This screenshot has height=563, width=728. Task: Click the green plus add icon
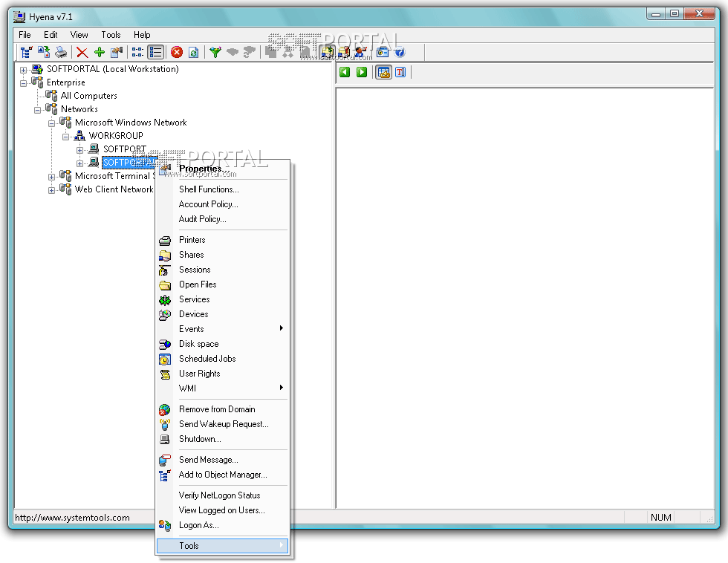pyautogui.click(x=99, y=52)
